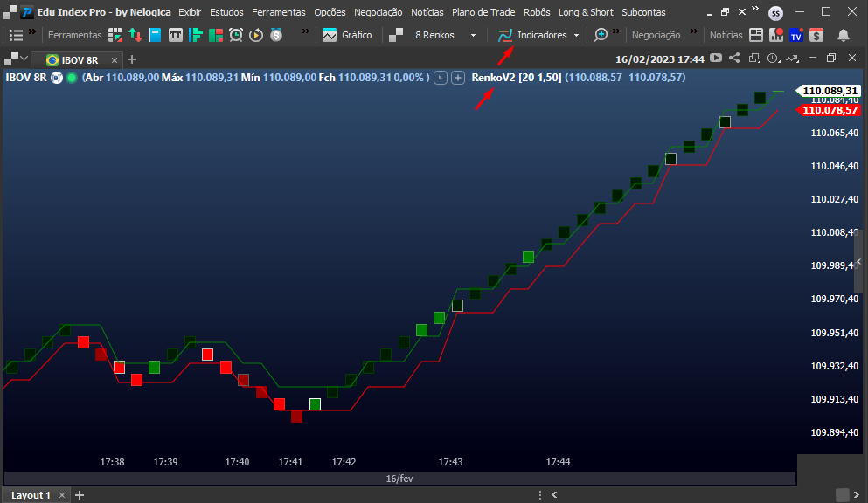Open the Opções menu
868x503 pixels.
tap(330, 12)
